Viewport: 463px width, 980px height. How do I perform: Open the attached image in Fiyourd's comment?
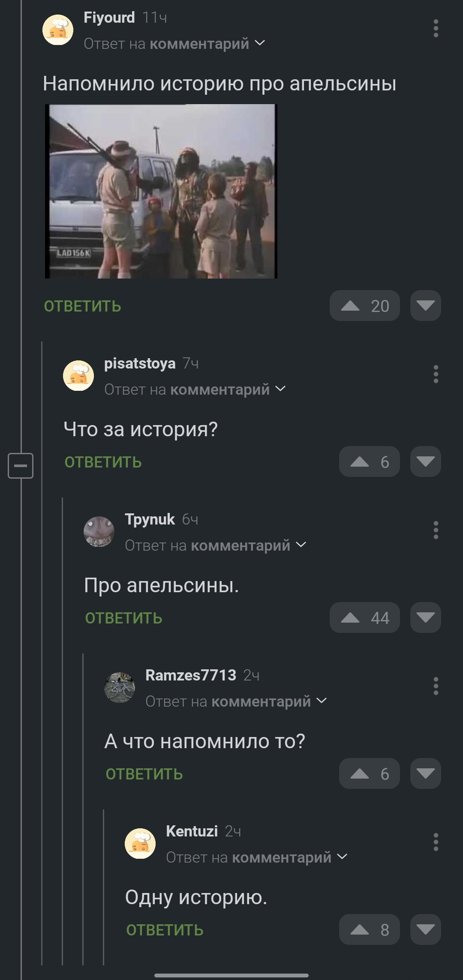coord(161,191)
